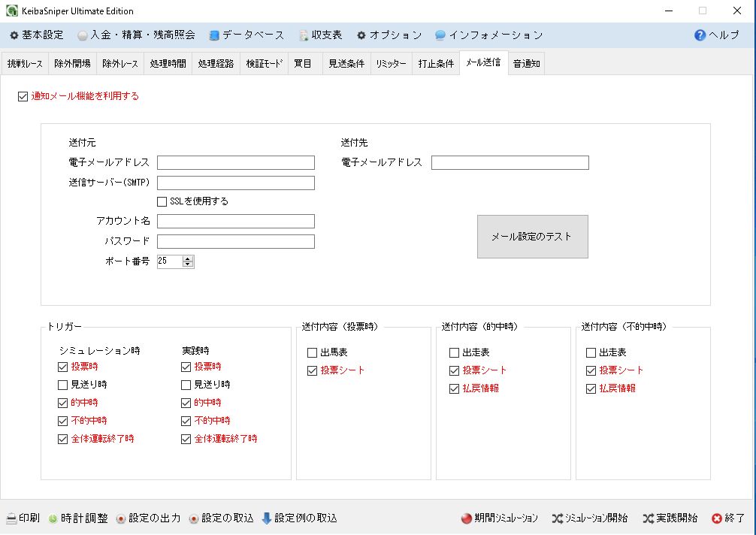Click the シミュレーション開始 button
Viewport: 756px width, 535px height.
click(590, 518)
